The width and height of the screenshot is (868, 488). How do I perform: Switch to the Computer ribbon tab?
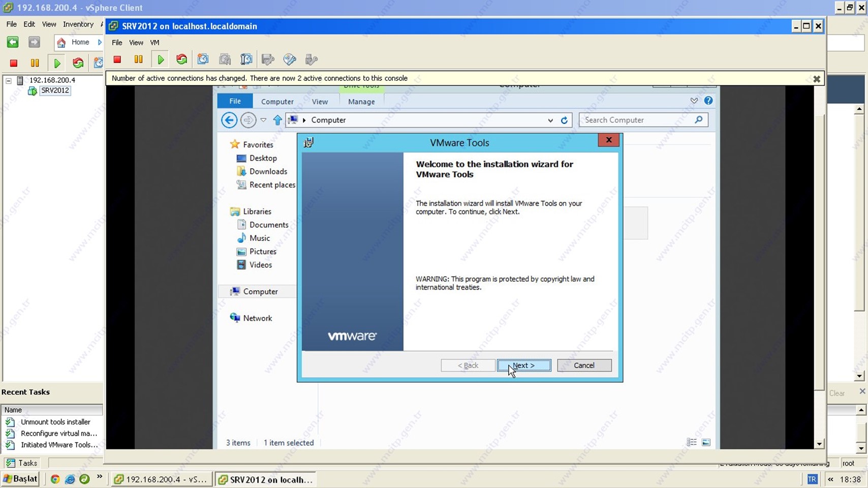click(x=277, y=102)
